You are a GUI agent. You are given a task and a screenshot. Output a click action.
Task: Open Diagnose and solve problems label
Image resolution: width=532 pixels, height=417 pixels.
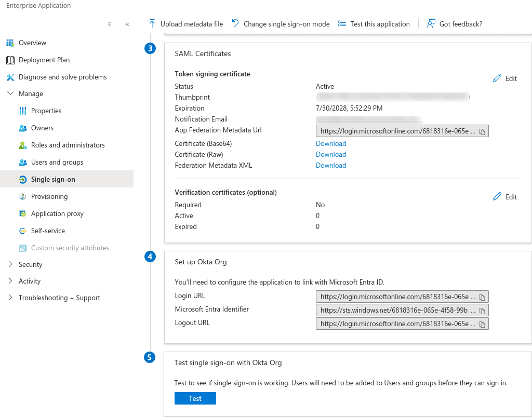[63, 77]
